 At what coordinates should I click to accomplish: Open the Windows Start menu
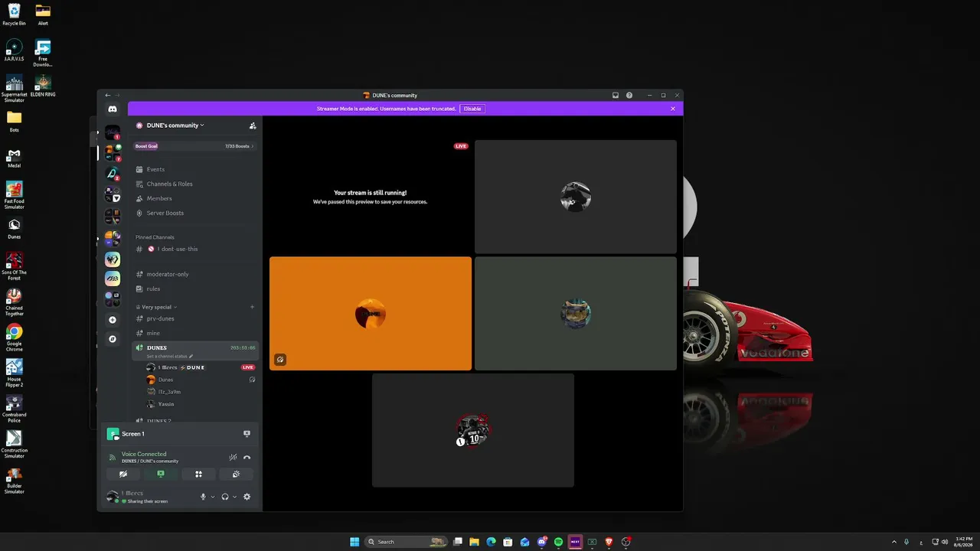point(354,542)
